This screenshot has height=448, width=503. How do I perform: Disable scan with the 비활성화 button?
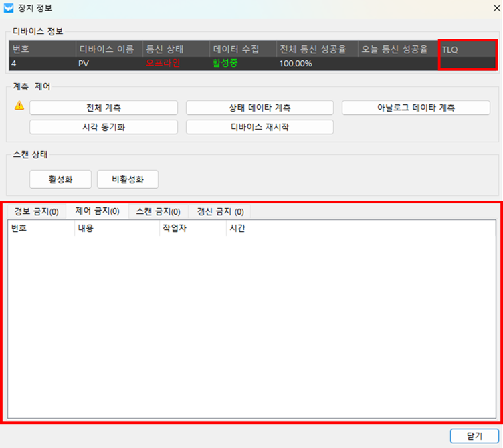click(128, 179)
